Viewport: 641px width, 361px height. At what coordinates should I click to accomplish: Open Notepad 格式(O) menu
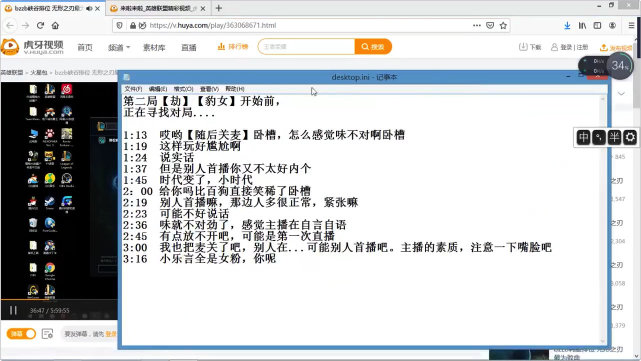click(183, 89)
